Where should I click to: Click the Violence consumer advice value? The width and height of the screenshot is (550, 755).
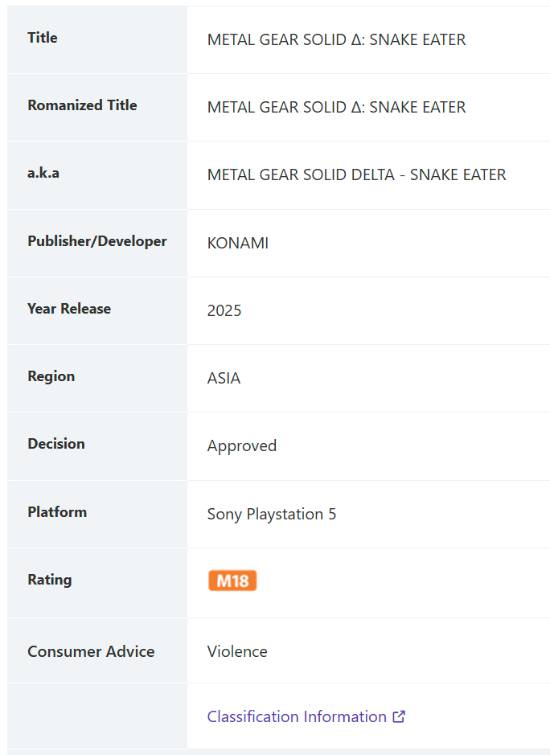(x=237, y=651)
